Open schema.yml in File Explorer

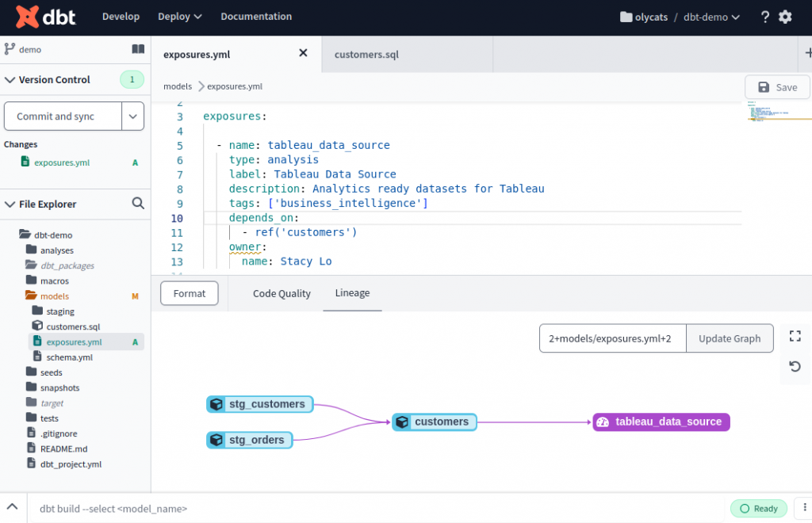point(70,357)
